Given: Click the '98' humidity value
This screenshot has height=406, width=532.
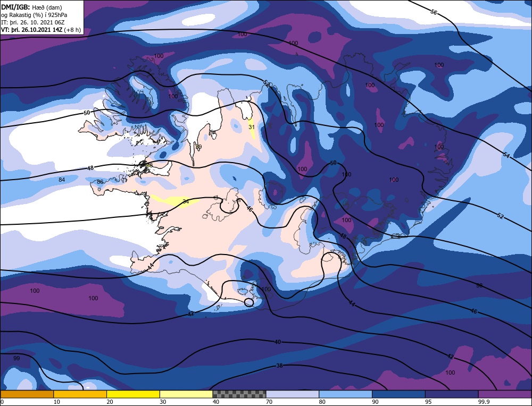Looking at the screenshot, I should [x=479, y=286].
